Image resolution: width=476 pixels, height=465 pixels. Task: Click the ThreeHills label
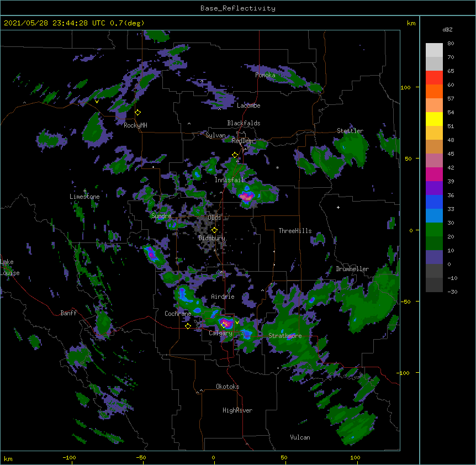295,231
